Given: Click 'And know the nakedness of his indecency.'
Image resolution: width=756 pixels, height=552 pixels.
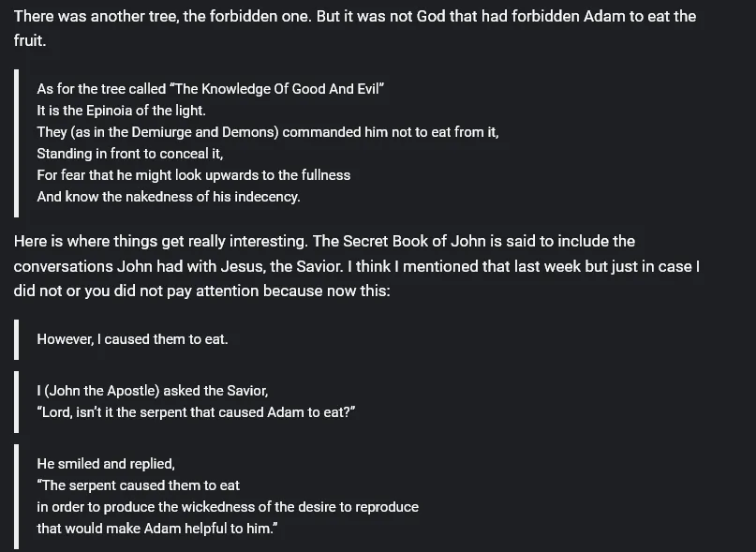Looking at the screenshot, I should tap(169, 197).
